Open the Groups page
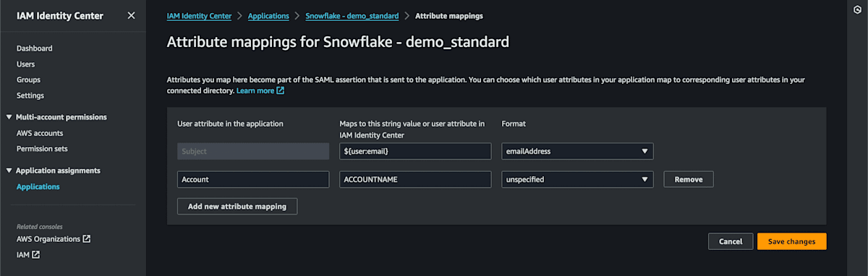Screen dimensions: 868x276 click(x=28, y=80)
